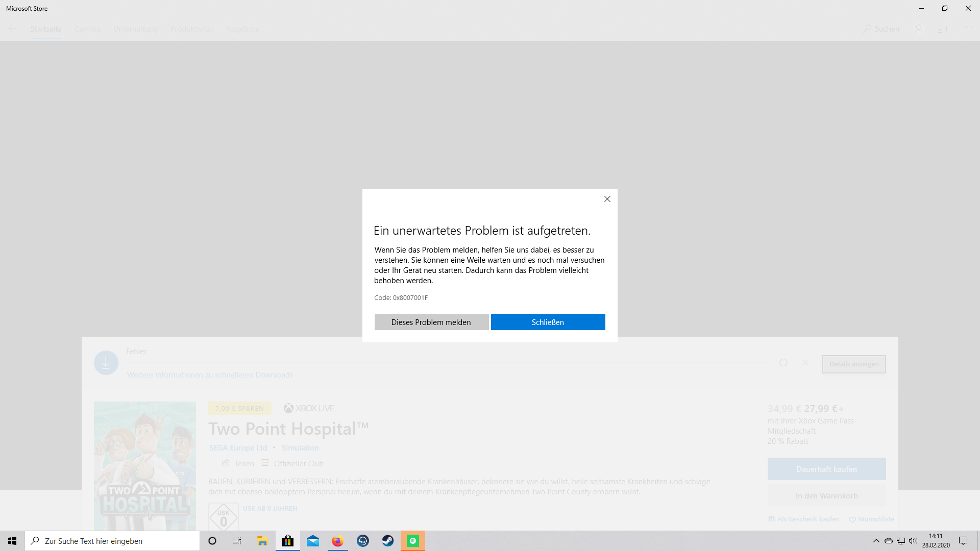Open the user account icon

919,29
